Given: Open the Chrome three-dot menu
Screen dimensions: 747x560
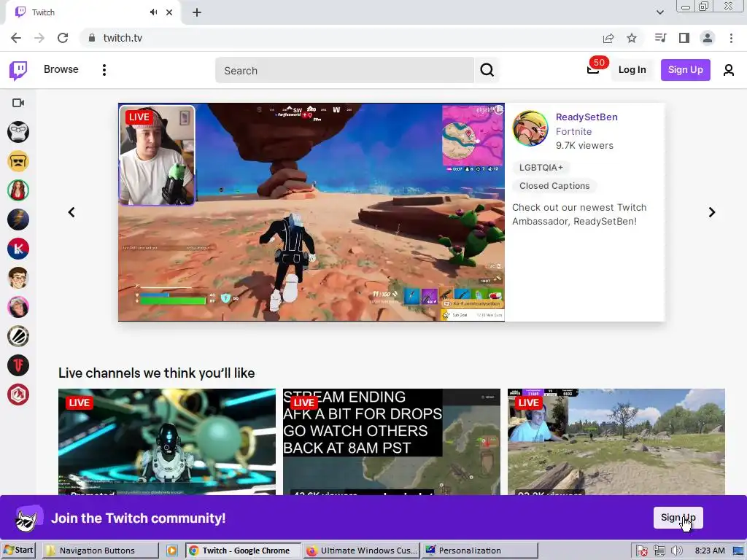Looking at the screenshot, I should 731,38.
